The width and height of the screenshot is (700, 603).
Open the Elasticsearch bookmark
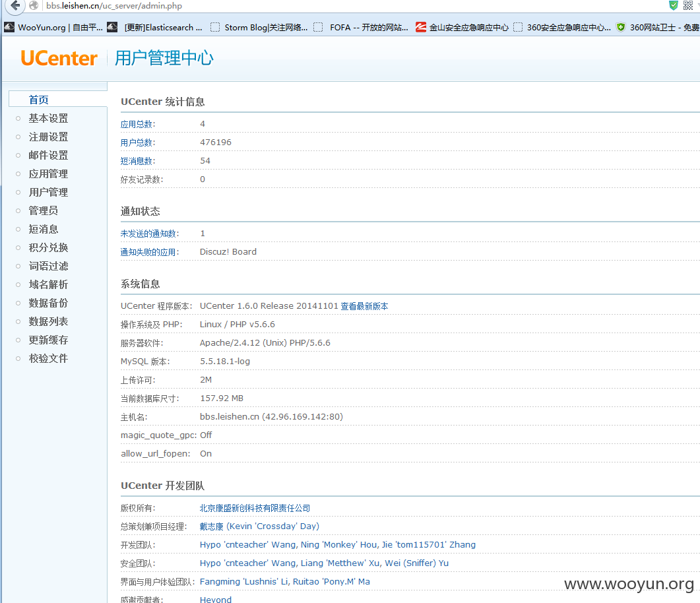[x=155, y=27]
